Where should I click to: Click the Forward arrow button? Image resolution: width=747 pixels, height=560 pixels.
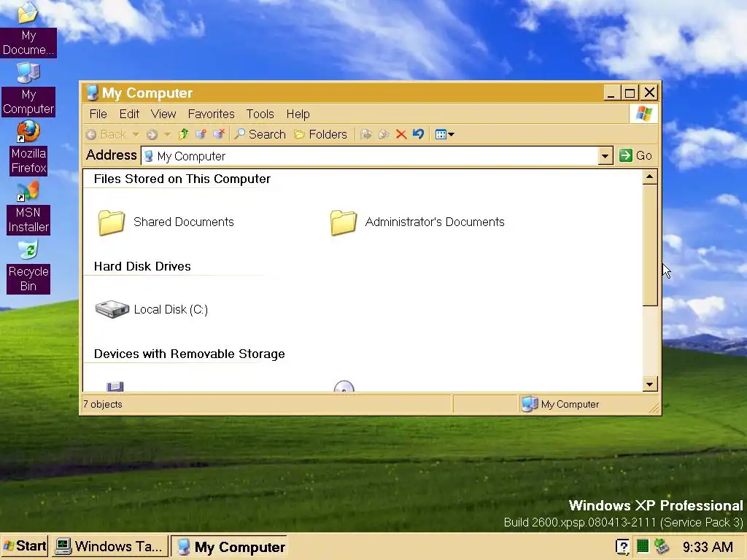click(152, 134)
